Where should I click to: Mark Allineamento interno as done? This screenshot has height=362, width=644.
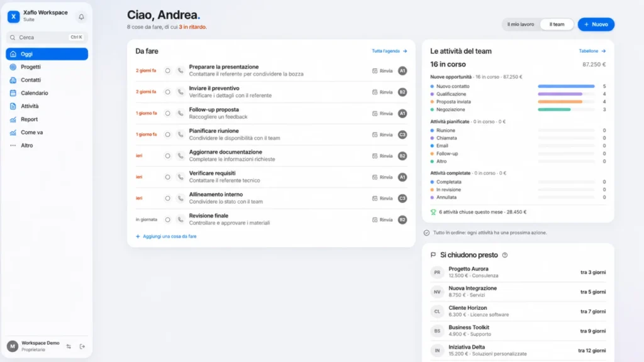point(167,198)
